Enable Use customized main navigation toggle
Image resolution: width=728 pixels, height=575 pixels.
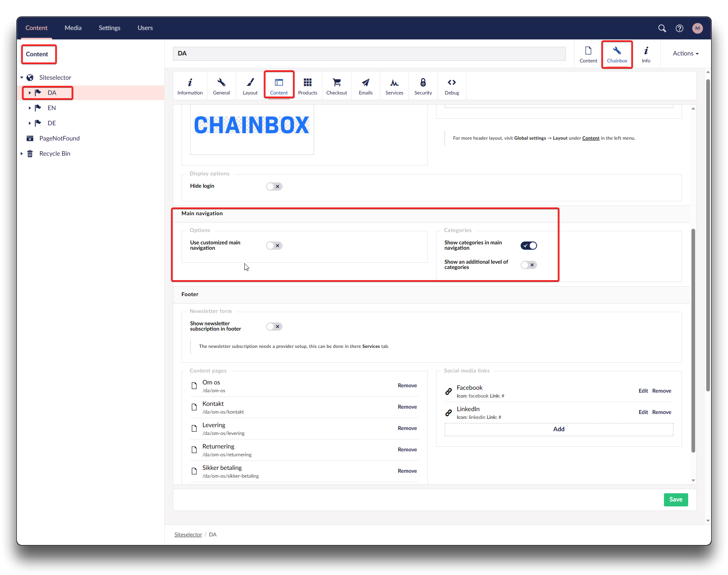click(274, 246)
